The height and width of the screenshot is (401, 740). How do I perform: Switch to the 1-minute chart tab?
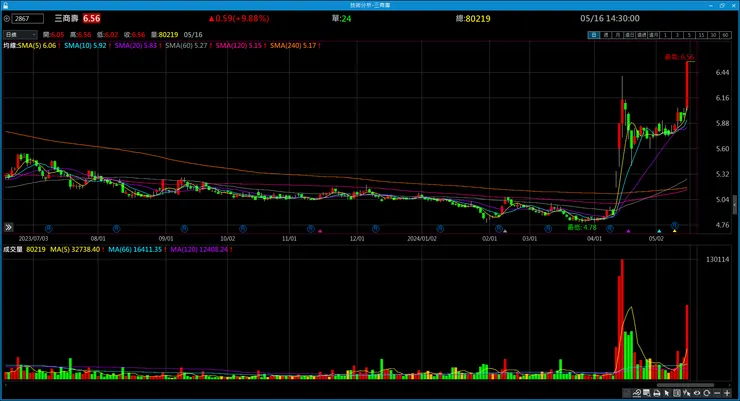[665, 35]
